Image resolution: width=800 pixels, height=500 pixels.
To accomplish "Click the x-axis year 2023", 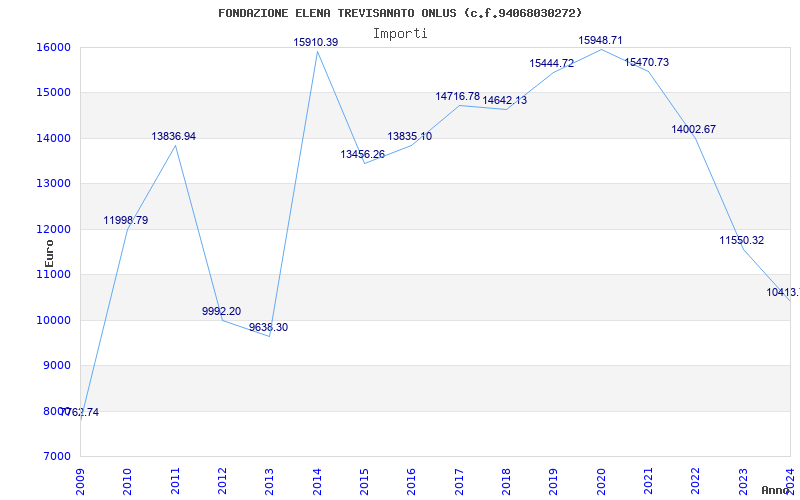I will [x=743, y=482].
